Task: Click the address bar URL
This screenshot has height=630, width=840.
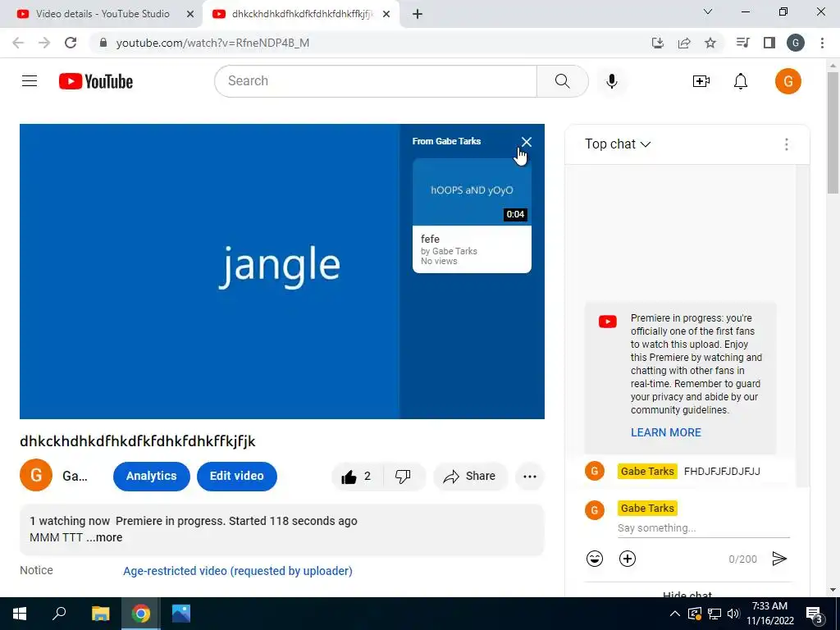Action: [212, 43]
